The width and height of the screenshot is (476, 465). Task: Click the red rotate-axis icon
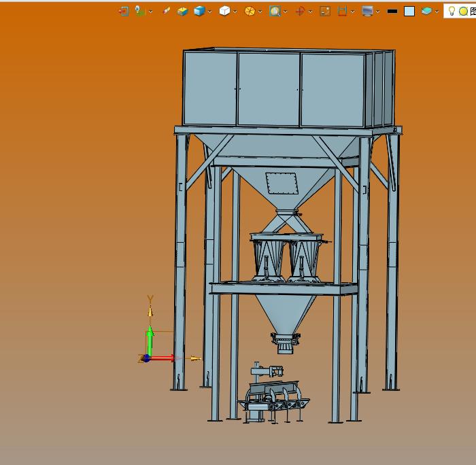point(300,12)
